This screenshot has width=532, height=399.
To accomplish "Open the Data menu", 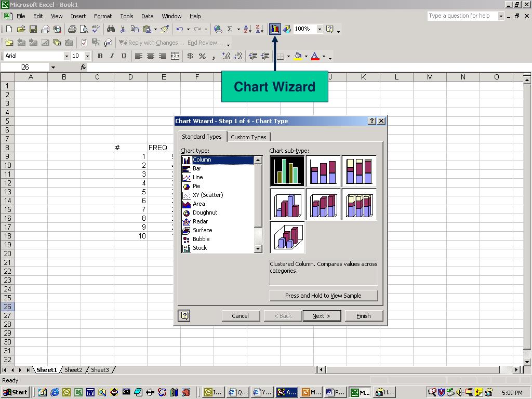I will (x=147, y=16).
